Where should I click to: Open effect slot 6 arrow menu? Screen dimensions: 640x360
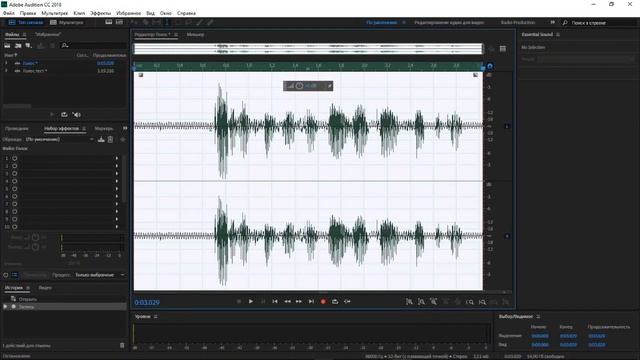117,196
